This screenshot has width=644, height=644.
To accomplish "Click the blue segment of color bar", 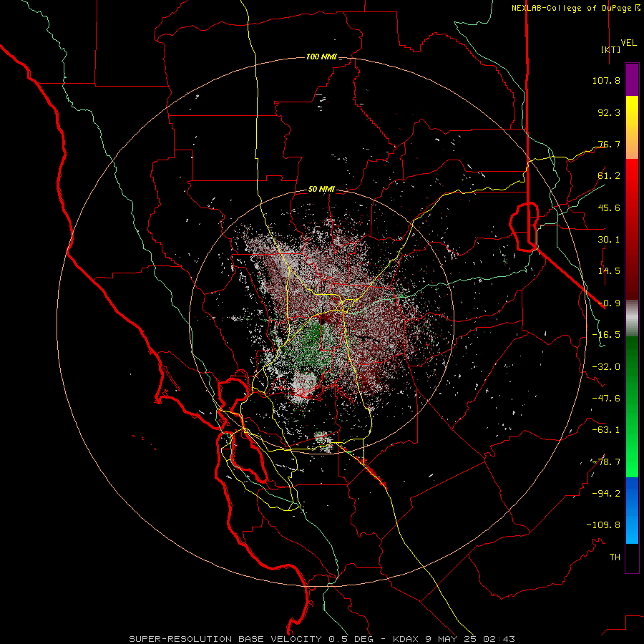I will pyautogui.click(x=632, y=510).
